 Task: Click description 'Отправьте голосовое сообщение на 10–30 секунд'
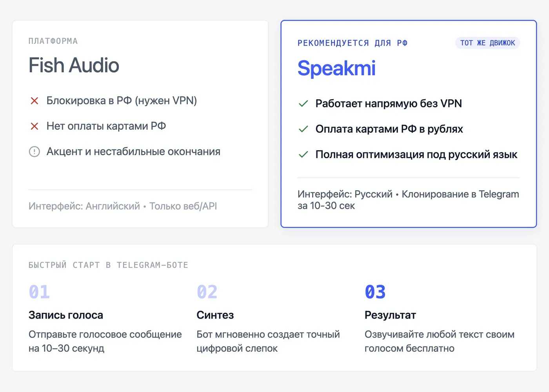coord(105,341)
